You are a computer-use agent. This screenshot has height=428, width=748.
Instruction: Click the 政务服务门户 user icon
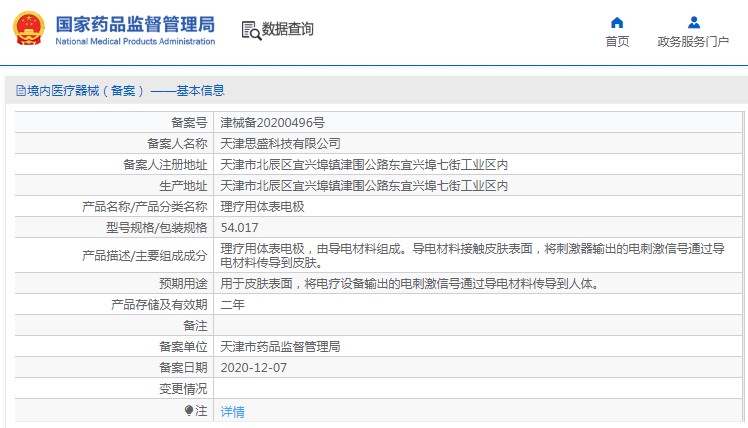tap(694, 22)
